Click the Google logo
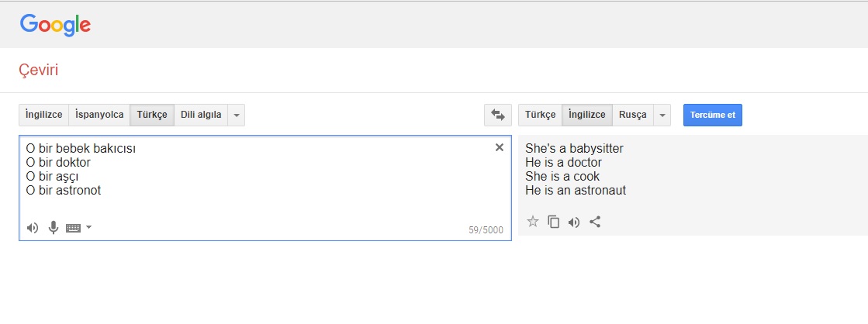 pos(55,25)
